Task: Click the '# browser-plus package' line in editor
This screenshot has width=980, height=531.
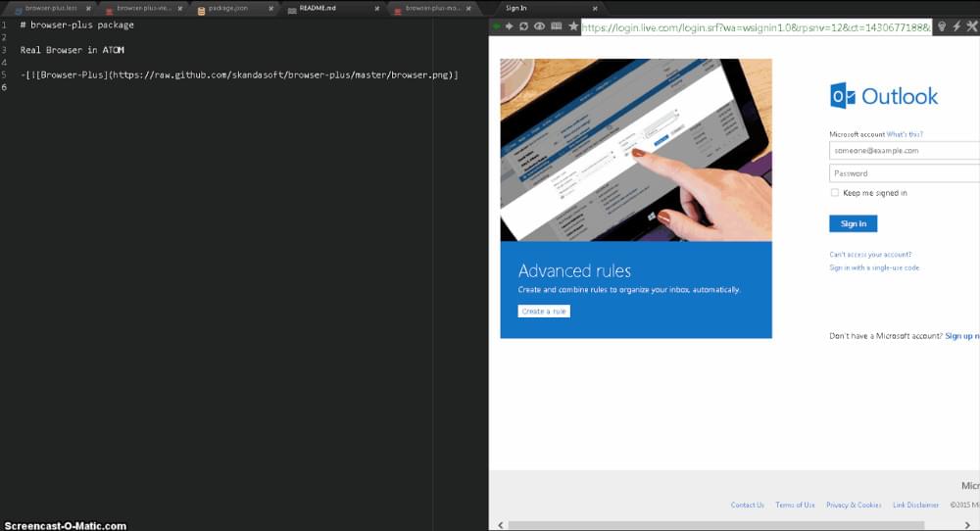Action: coord(76,25)
